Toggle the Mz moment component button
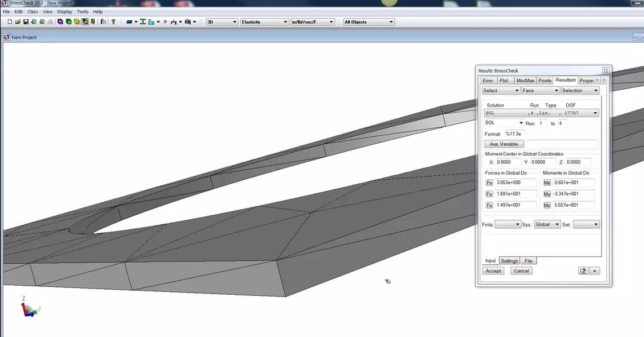Image resolution: width=644 pixels, height=337 pixels. click(x=546, y=205)
